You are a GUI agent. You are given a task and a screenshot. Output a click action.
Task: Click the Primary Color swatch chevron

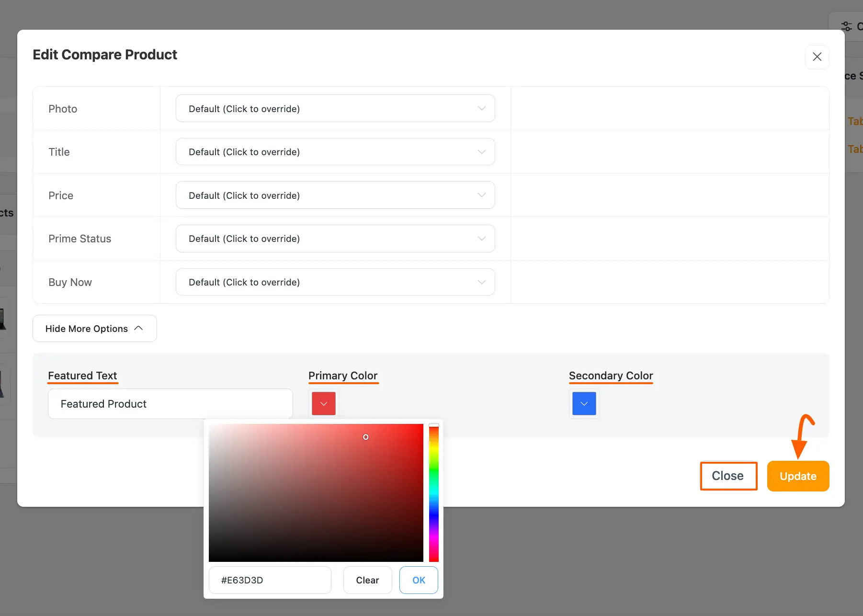click(323, 403)
